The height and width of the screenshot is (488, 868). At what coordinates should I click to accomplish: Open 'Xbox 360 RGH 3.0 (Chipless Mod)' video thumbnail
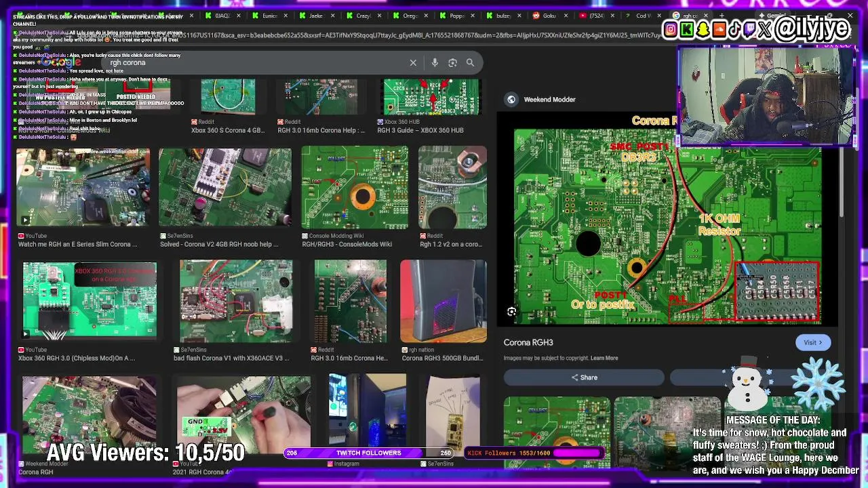tap(90, 300)
